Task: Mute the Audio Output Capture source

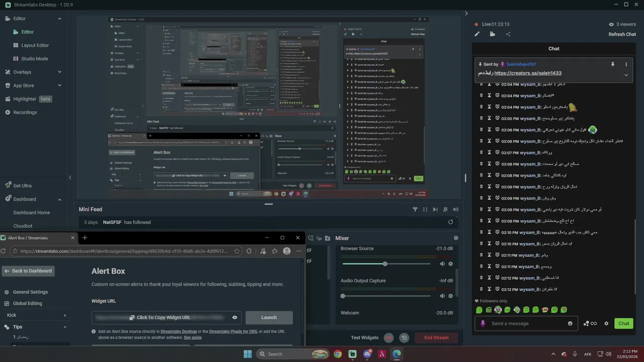Action: [x=442, y=296]
